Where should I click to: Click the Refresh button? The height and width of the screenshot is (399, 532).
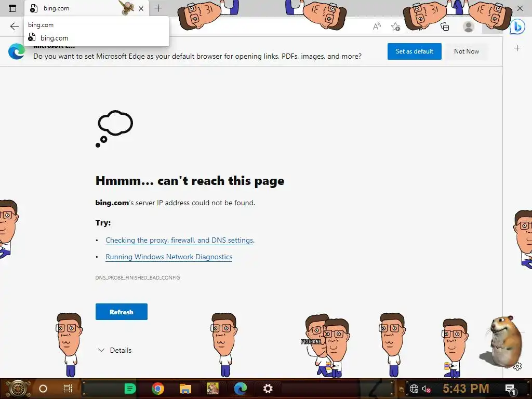pyautogui.click(x=122, y=312)
